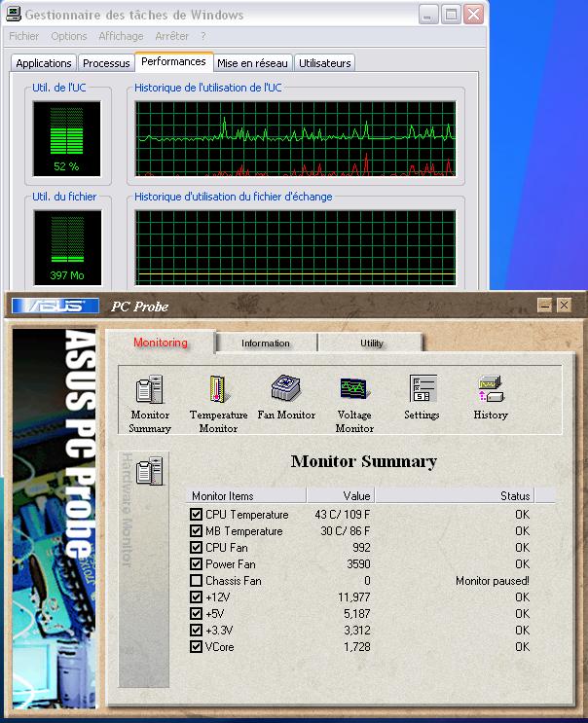The height and width of the screenshot is (723, 588).
Task: Enable the Chassis Fan checkbox
Action: (197, 581)
